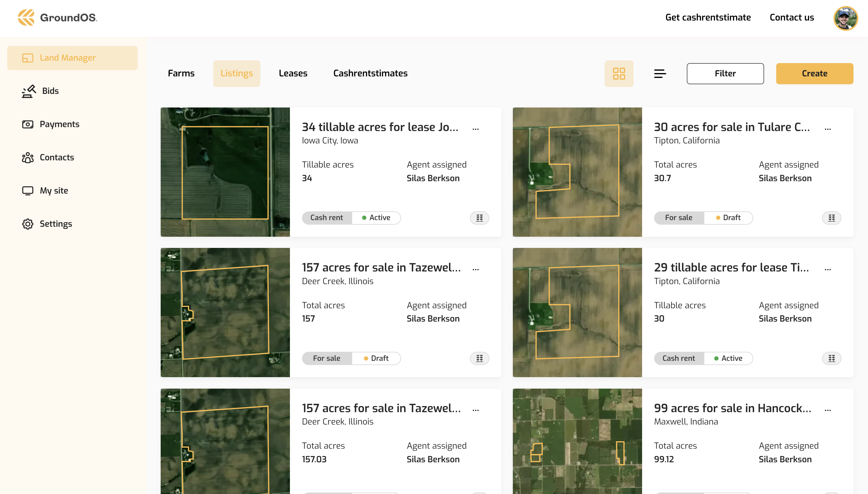Open options menu for 34 tillable acres listing
This screenshot has height=494, width=868.
pos(475,129)
